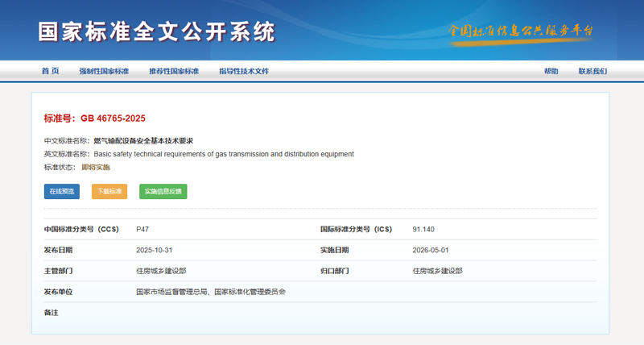Open 指导性技术文件 navigation tab
The height and width of the screenshot is (345, 644).
click(243, 71)
